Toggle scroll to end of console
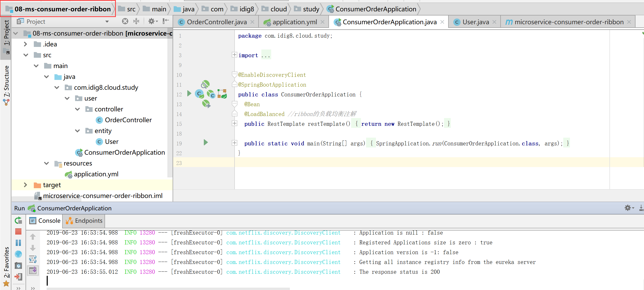Screen dimensions: 644x290 (x=33, y=270)
